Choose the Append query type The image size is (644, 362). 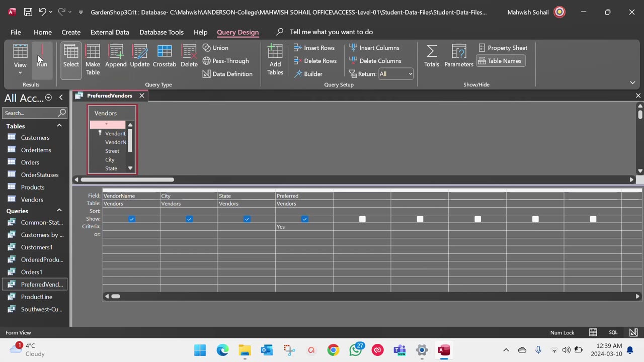(116, 56)
